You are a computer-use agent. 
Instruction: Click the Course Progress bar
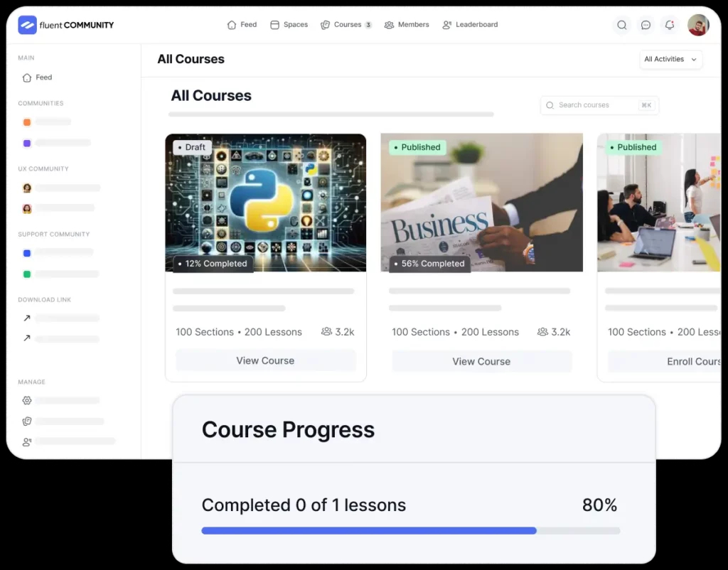coord(411,530)
